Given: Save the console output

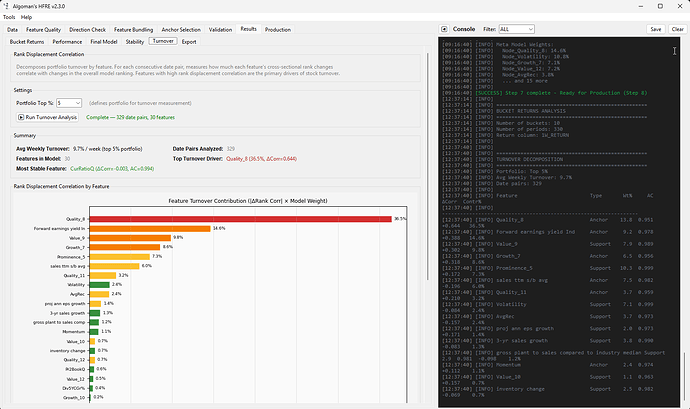Looking at the screenshot, I should coord(656,29).
